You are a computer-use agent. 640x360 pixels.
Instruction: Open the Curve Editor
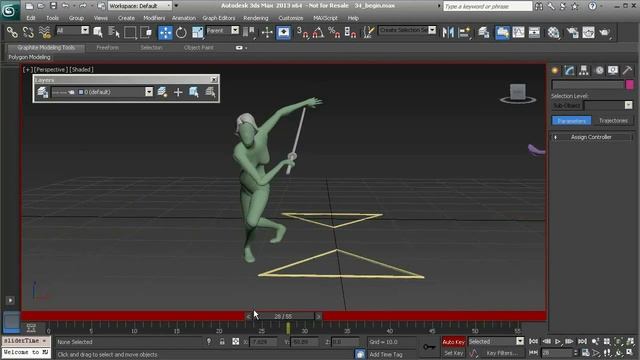point(518,32)
